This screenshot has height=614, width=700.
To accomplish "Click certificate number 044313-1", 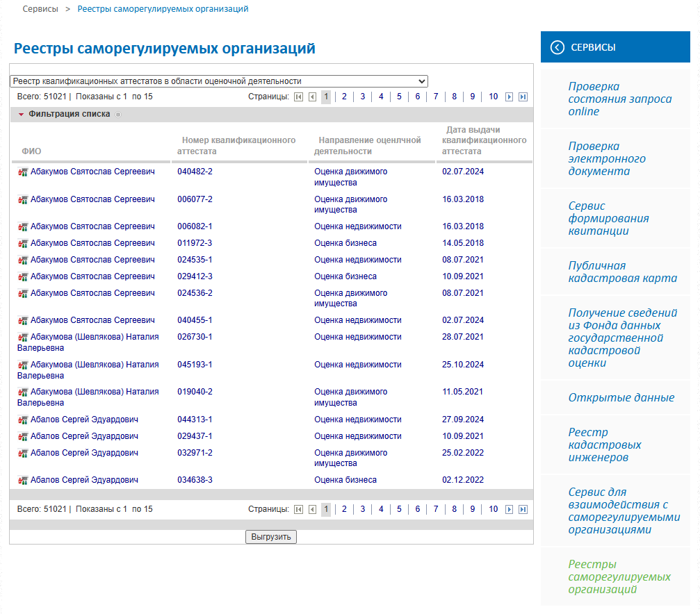I will [x=195, y=420].
